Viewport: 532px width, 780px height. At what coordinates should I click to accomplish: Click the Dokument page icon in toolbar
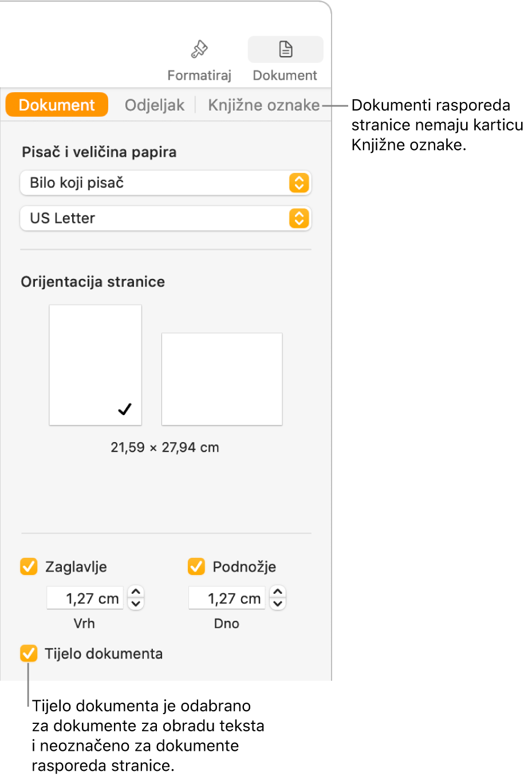(x=285, y=49)
